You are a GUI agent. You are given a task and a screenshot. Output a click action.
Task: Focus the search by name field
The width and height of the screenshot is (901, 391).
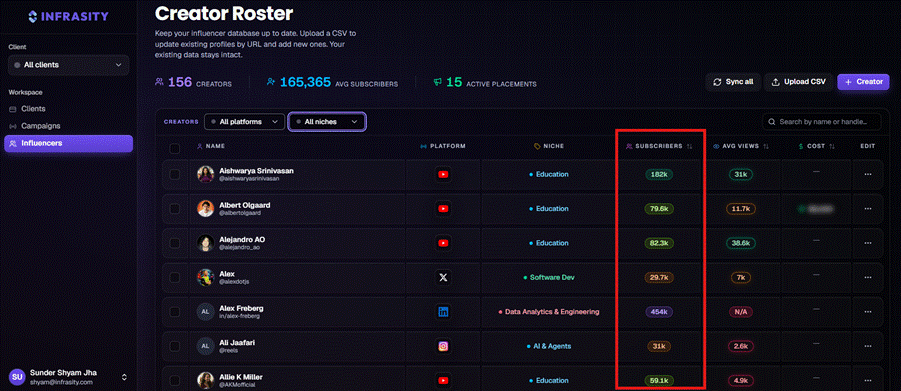[x=822, y=122]
